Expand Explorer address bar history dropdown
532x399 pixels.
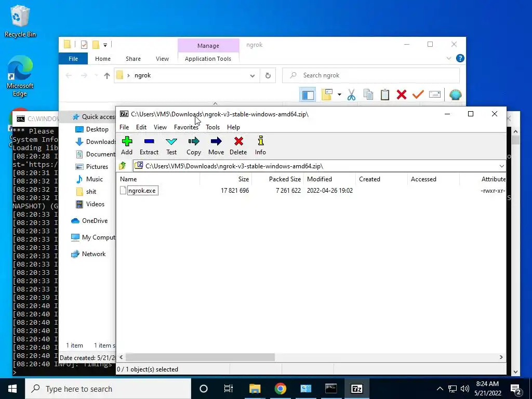coord(252,76)
